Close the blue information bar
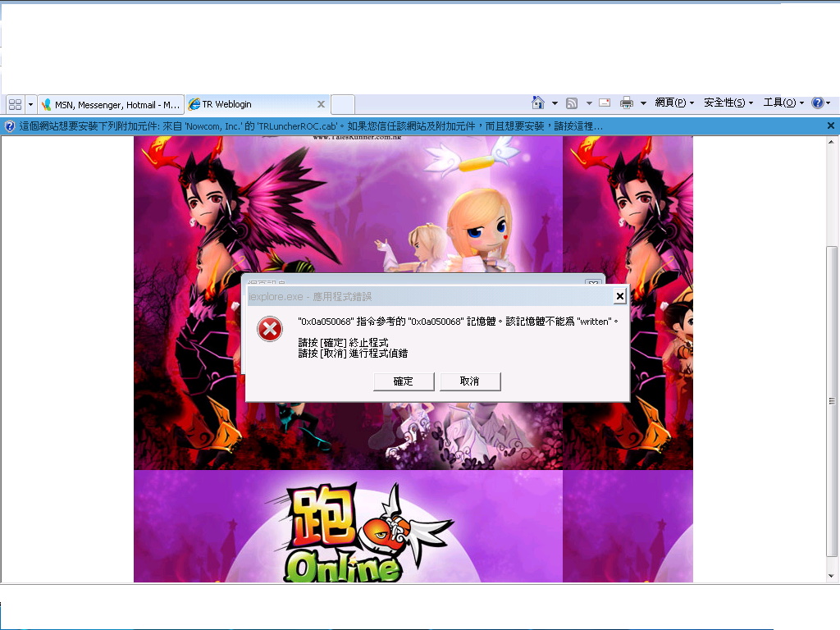Screen dimensions: 840x630 (831, 126)
